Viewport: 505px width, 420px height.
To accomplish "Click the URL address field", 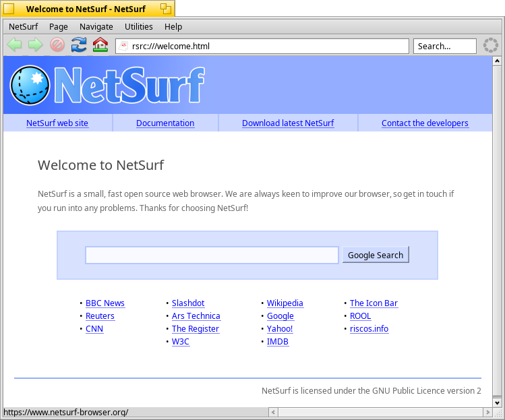I will tap(262, 46).
